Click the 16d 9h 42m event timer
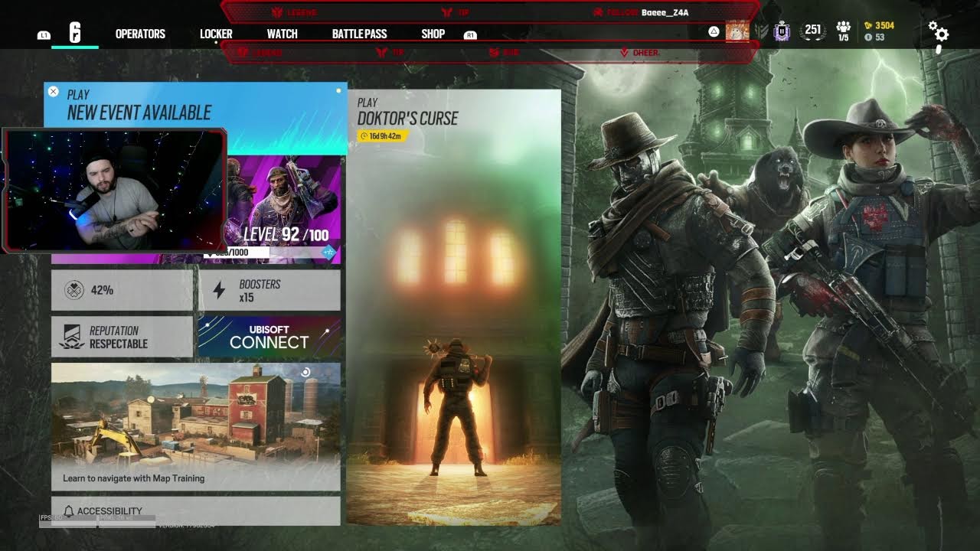The image size is (980, 551). [384, 136]
